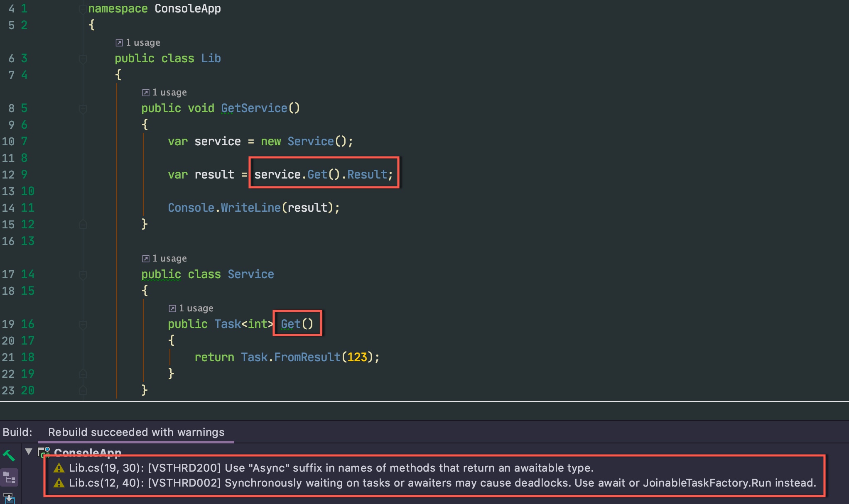Click the VSTHRD002 warning triangle icon
Image resolution: width=849 pixels, height=504 pixels.
(x=59, y=483)
